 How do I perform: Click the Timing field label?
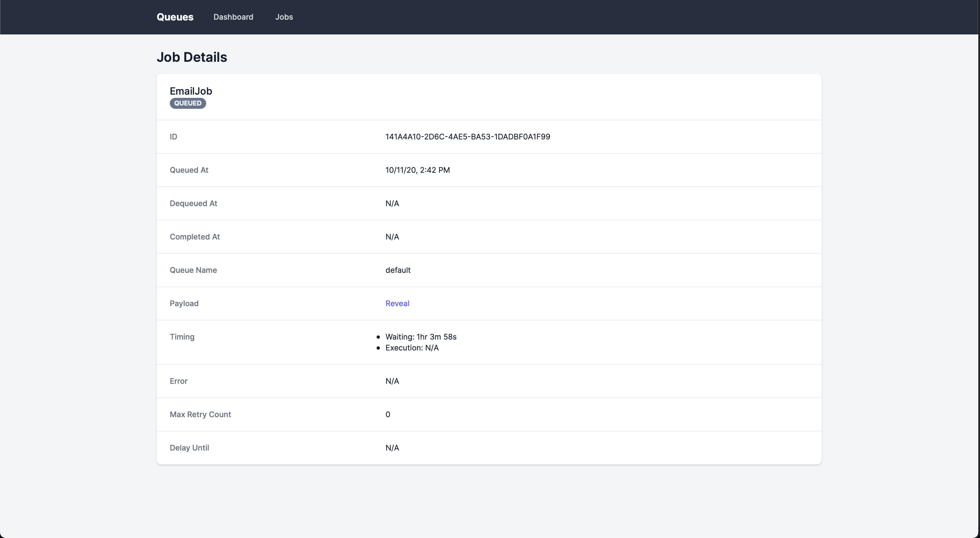(182, 337)
